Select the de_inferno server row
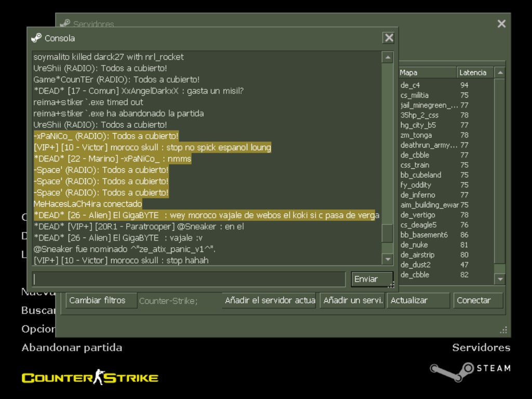Viewport: 532px width, 399px height. [x=446, y=195]
